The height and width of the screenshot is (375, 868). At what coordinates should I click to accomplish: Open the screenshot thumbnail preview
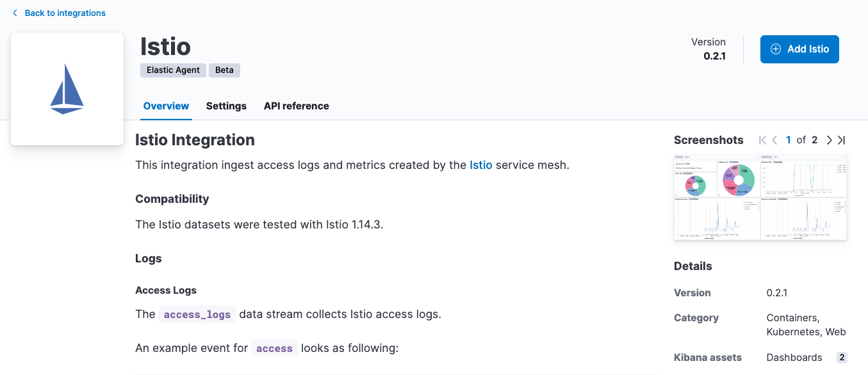coord(760,196)
